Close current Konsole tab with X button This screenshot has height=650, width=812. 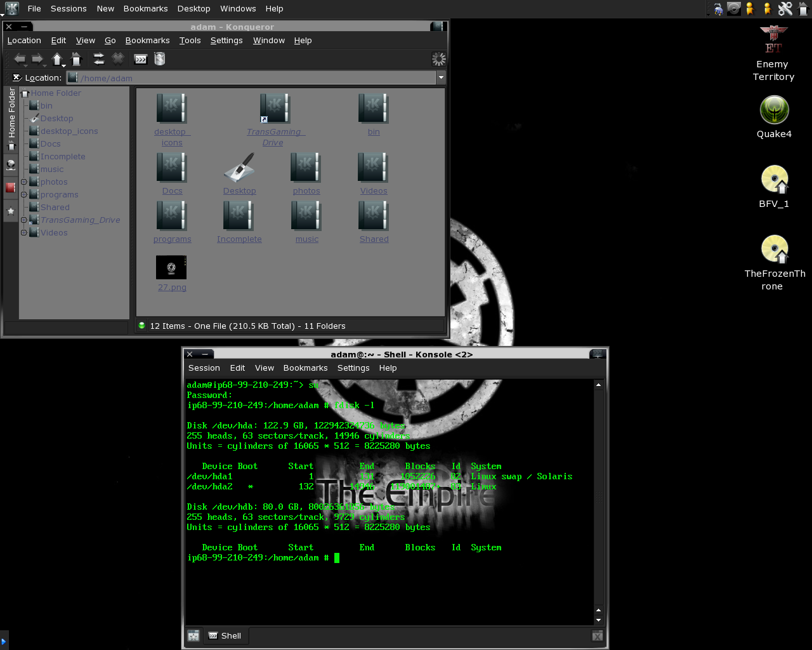point(597,635)
